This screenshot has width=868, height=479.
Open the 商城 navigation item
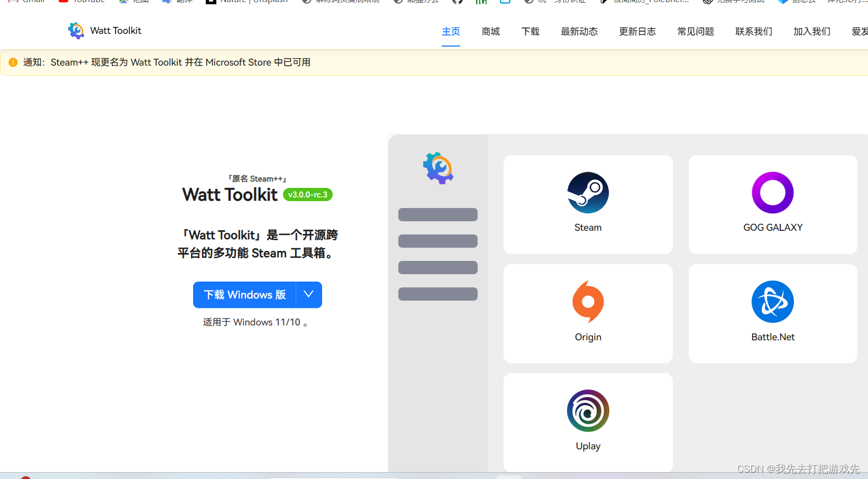click(x=491, y=32)
